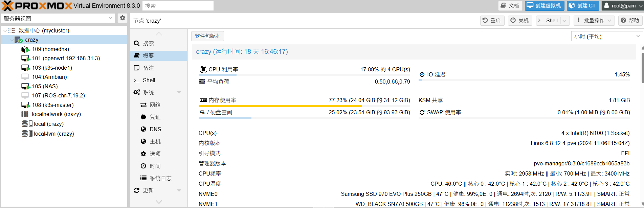
Task: Click the Shell terminal icon in sidebar
Action: [137, 80]
